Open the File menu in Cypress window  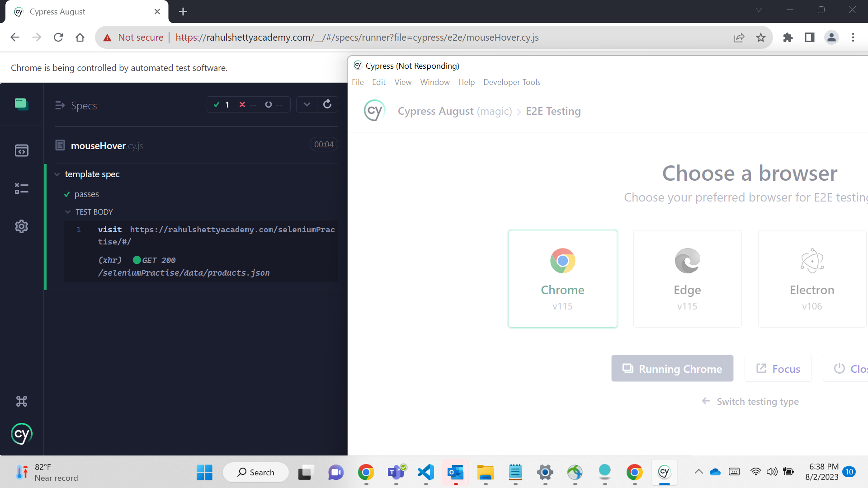coord(358,82)
